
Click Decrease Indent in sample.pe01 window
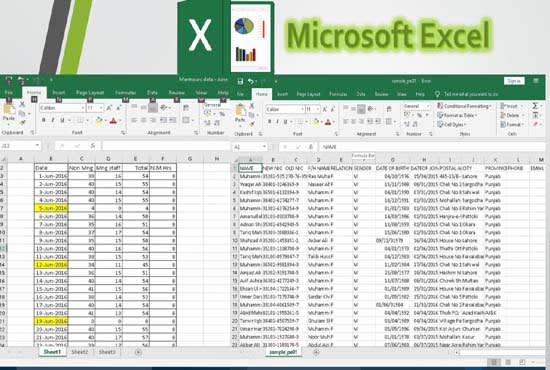point(370,122)
